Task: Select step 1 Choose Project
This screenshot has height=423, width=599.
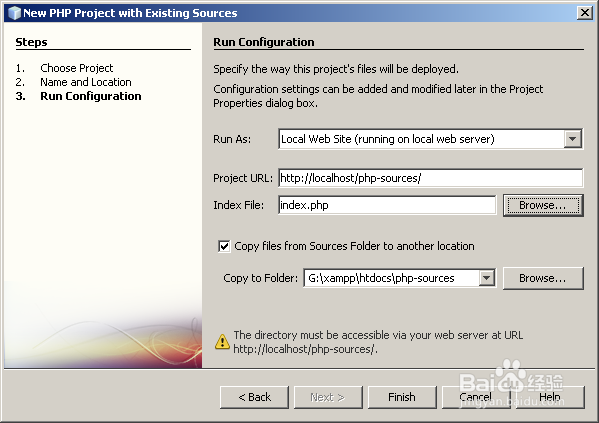Action: (x=76, y=68)
